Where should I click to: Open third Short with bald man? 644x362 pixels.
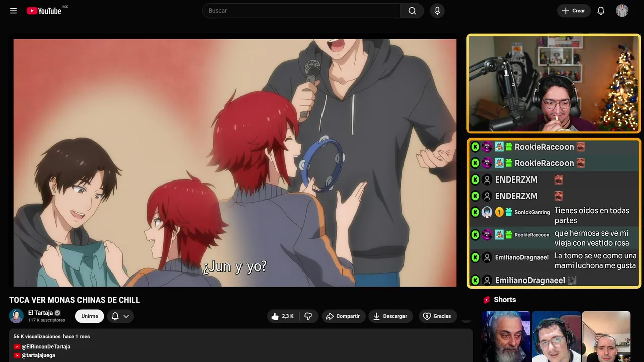pyautogui.click(x=606, y=336)
